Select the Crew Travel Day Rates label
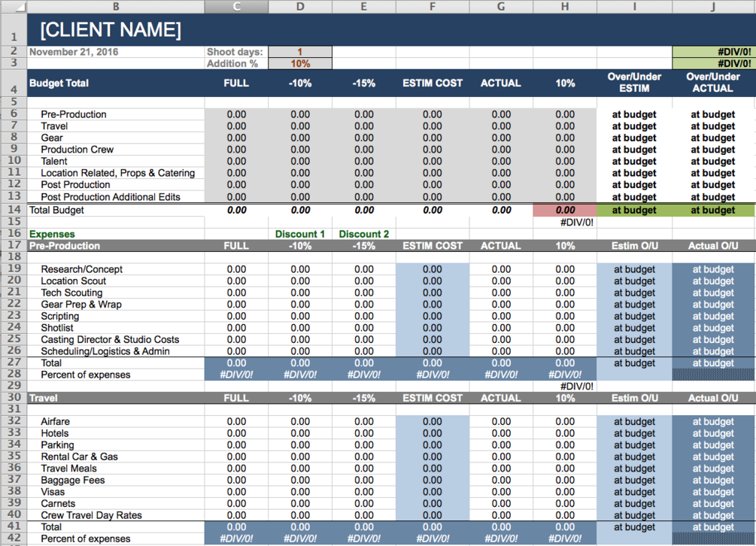Viewport: 756px width, 546px height. point(91,515)
